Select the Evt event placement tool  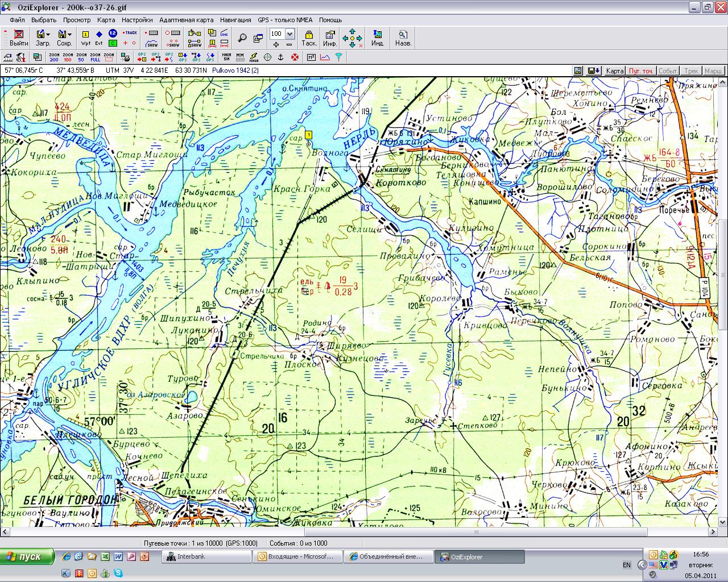99,38
